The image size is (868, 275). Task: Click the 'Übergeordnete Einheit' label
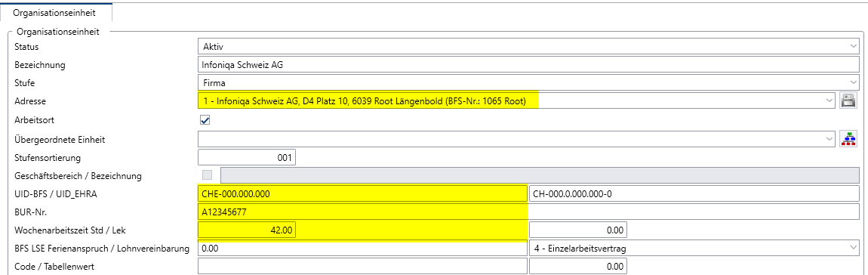click(x=60, y=139)
